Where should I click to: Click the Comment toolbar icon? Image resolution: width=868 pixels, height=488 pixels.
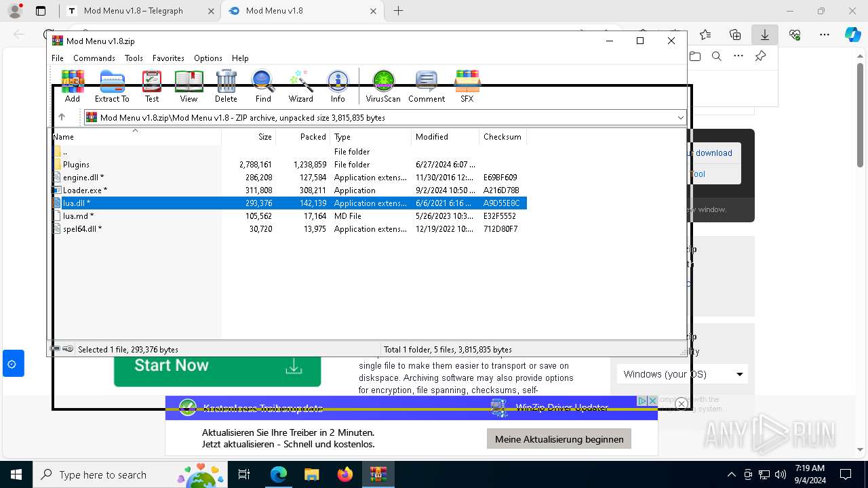pos(427,86)
